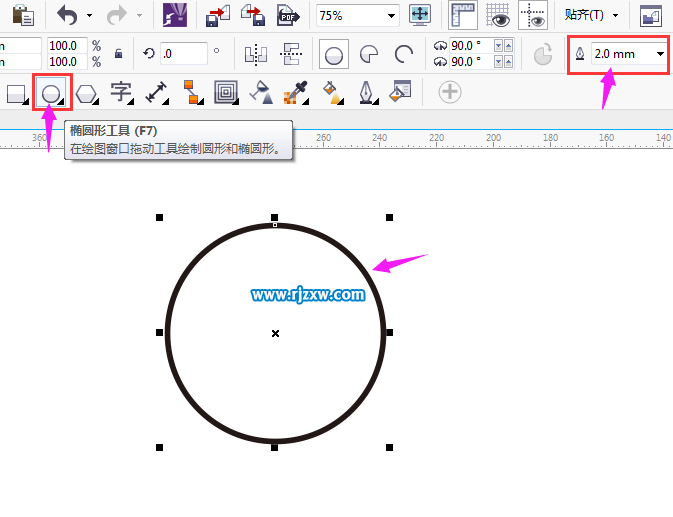Viewport: 673px width, 517px height.
Task: Click the plus quick customize button
Action: 450,93
